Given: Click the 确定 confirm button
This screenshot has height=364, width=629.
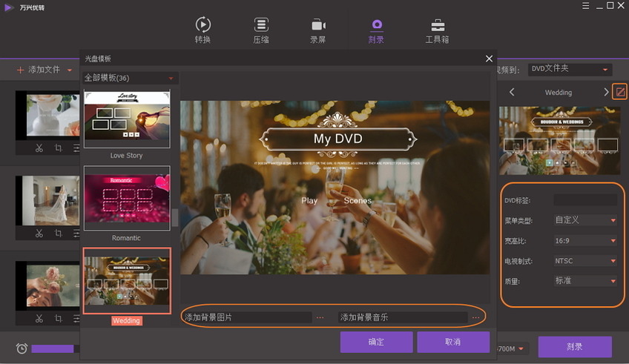Looking at the screenshot, I should click(x=376, y=342).
